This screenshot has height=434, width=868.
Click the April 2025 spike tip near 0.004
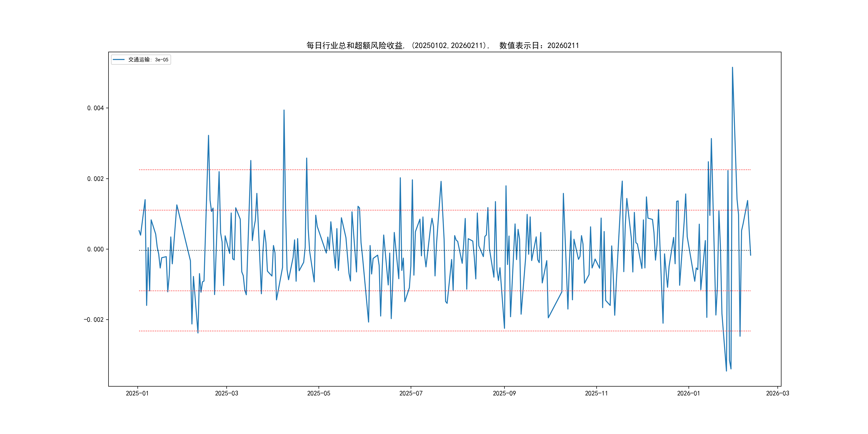click(x=284, y=110)
